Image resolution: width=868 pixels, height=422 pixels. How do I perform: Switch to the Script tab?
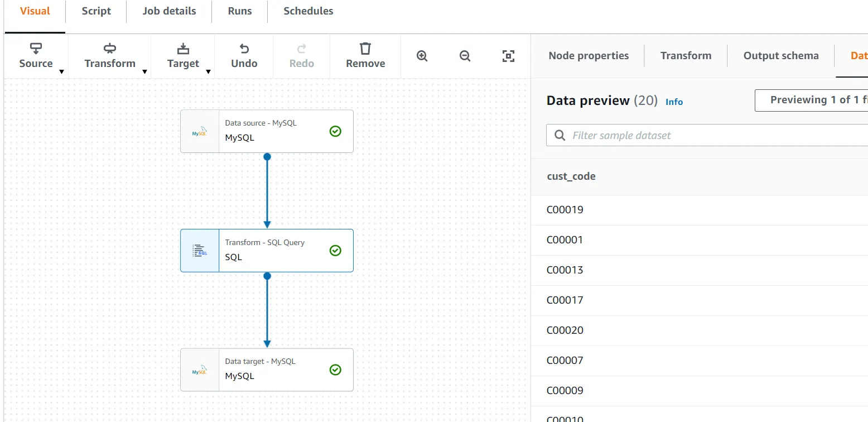(x=96, y=11)
